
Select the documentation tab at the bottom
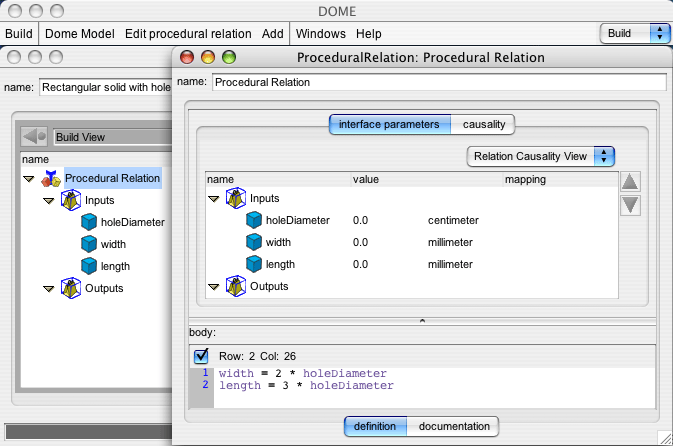453,426
